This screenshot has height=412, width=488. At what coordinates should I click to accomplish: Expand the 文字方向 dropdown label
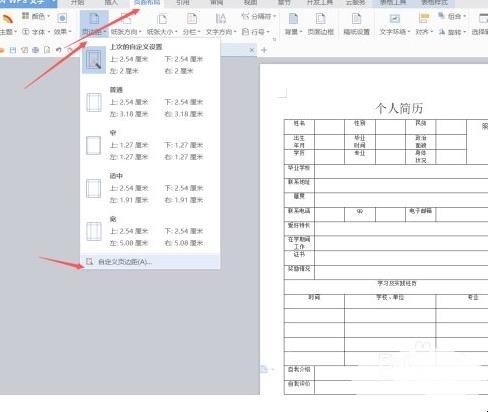coord(221,32)
